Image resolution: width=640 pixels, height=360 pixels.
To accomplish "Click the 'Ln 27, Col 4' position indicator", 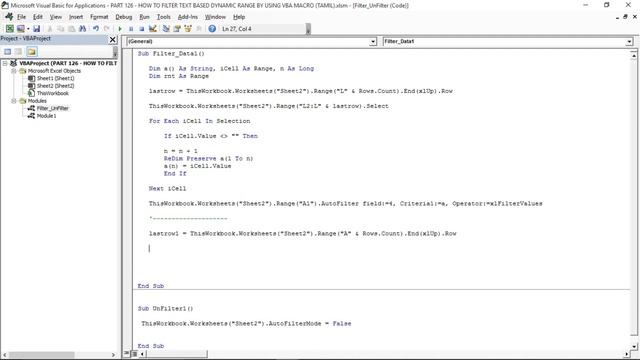I will [237, 29].
